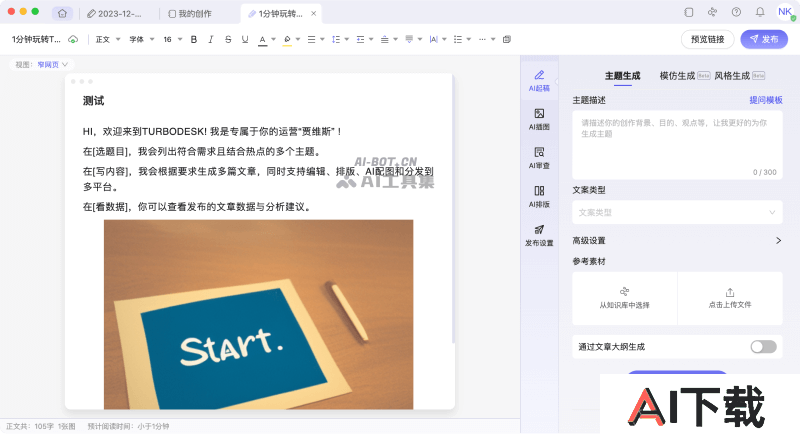The height and width of the screenshot is (434, 800).
Task: Click into the 主题描述 text area
Action: tap(677, 144)
